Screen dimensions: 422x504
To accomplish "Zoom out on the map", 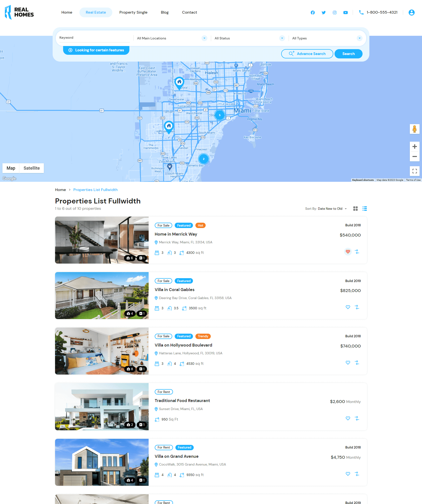I will (x=414, y=156).
